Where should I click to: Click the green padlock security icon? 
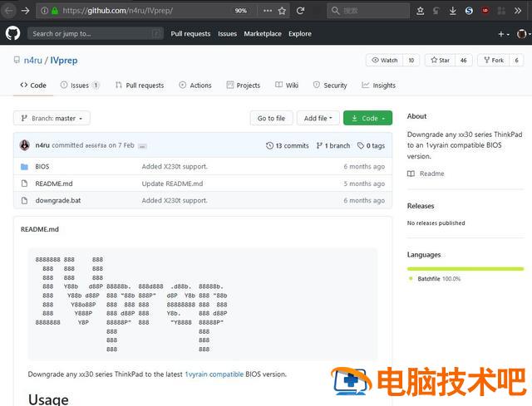[55, 11]
